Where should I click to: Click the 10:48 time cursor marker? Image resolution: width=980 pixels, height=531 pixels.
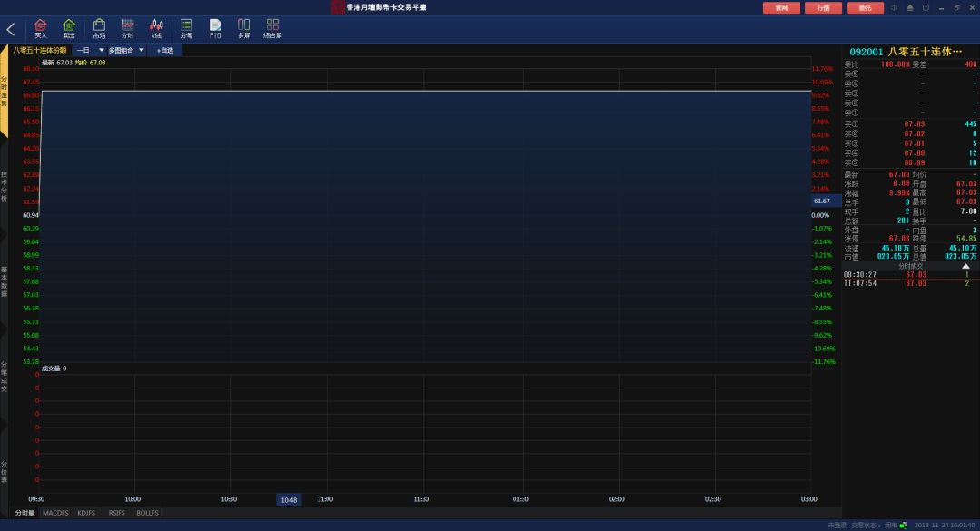289,500
